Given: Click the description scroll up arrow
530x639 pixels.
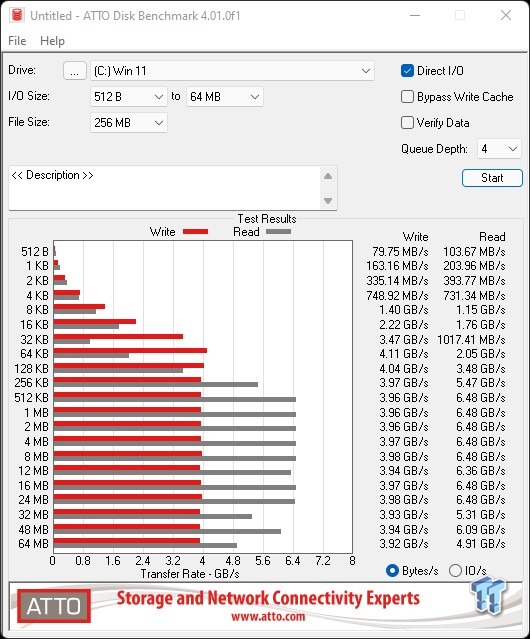Looking at the screenshot, I should point(328,176).
